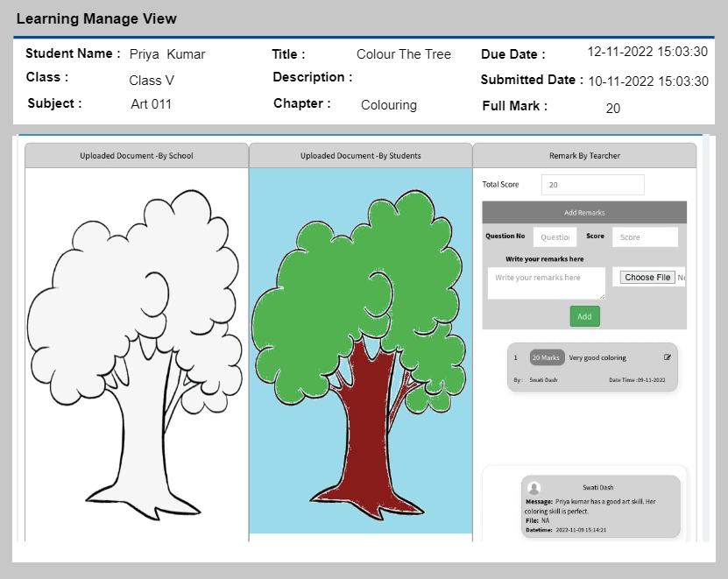Click the Full Mark value 20
728x579 pixels.
point(613,109)
